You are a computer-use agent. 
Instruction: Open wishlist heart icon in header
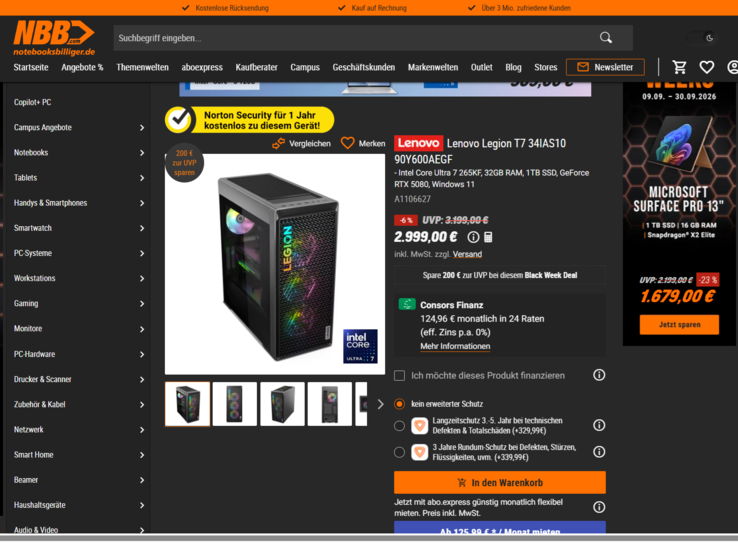(x=706, y=67)
